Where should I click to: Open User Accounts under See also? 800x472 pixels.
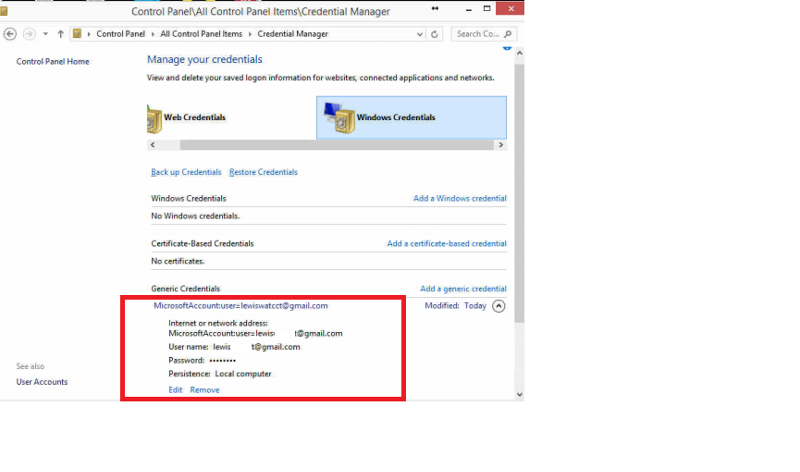pyautogui.click(x=42, y=382)
